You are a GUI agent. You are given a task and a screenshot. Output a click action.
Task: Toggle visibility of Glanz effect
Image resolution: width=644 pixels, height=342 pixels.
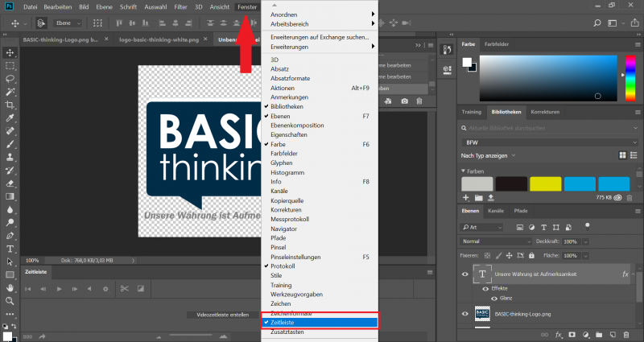tap(494, 299)
